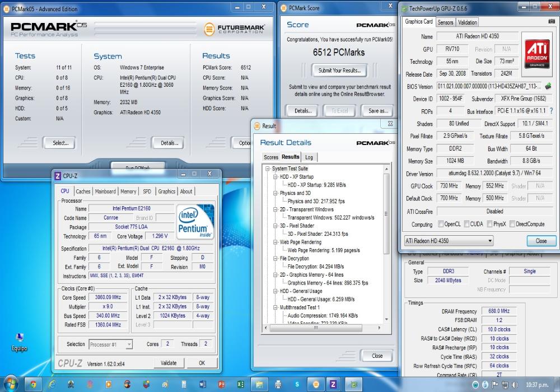The width and height of the screenshot is (560, 392).
Task: Open the folder icon in the taskbar
Action: click(x=260, y=384)
